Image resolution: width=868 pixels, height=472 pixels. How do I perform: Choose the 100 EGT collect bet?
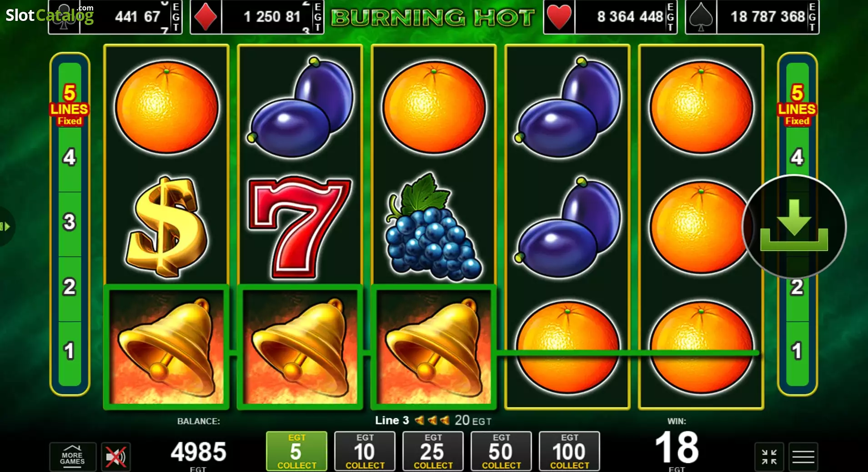pos(569,451)
